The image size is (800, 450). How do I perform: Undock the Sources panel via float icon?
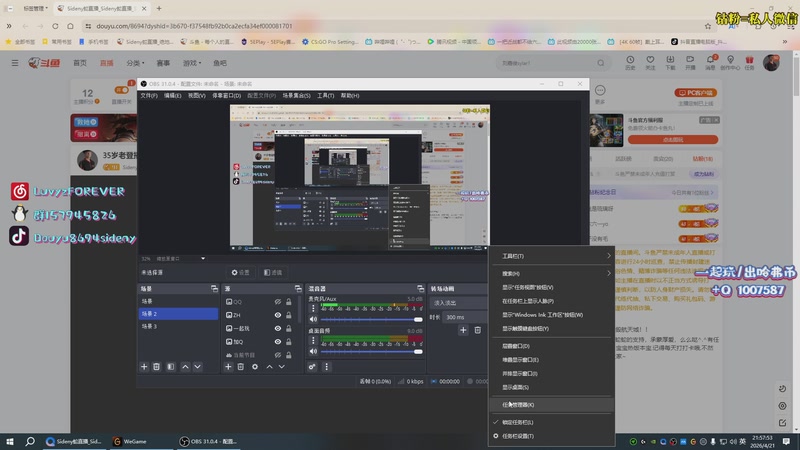(x=298, y=289)
